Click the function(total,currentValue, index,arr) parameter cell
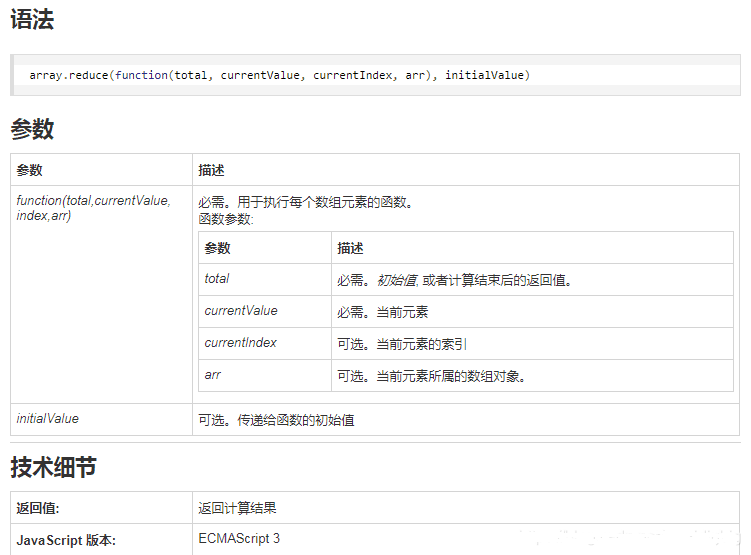 coord(102,294)
